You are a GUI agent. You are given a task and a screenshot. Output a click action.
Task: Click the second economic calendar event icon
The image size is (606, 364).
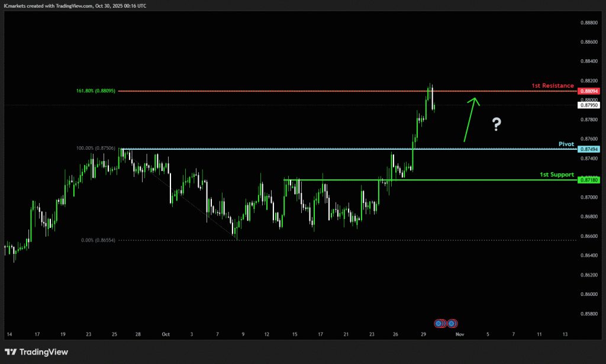pos(452,323)
